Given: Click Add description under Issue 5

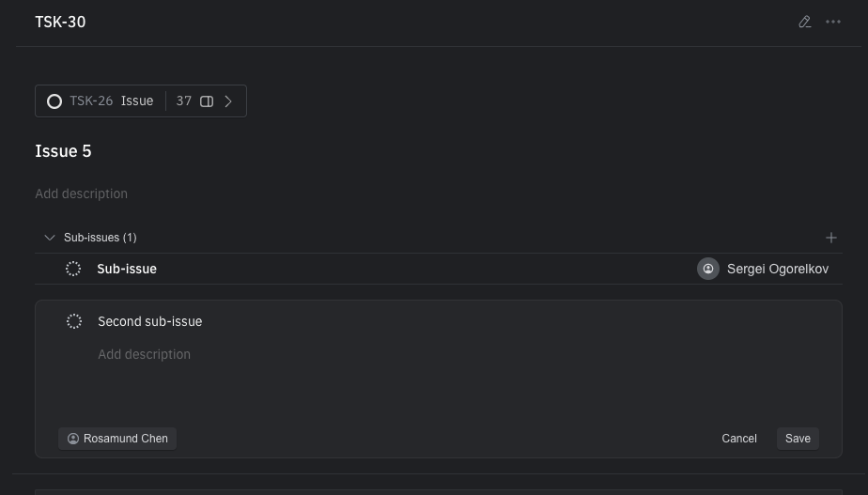Looking at the screenshot, I should click(x=82, y=193).
